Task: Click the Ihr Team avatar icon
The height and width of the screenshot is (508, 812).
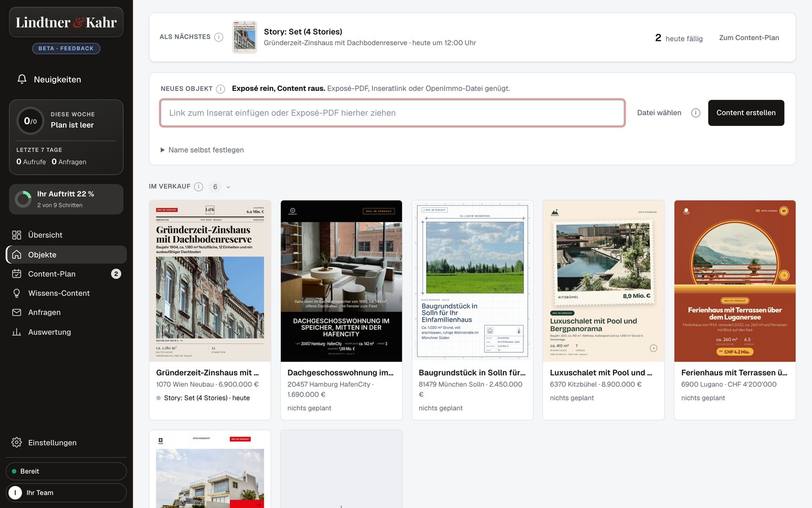Action: tap(15, 493)
